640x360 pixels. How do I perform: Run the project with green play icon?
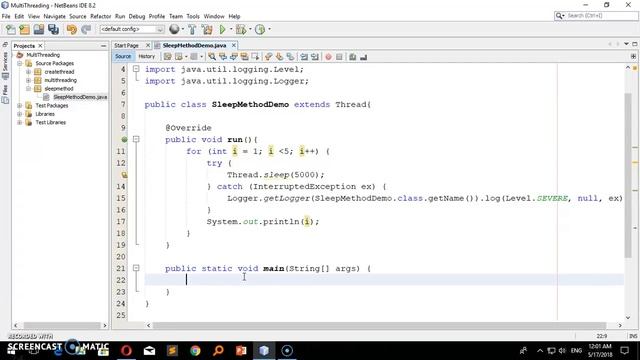222,29
